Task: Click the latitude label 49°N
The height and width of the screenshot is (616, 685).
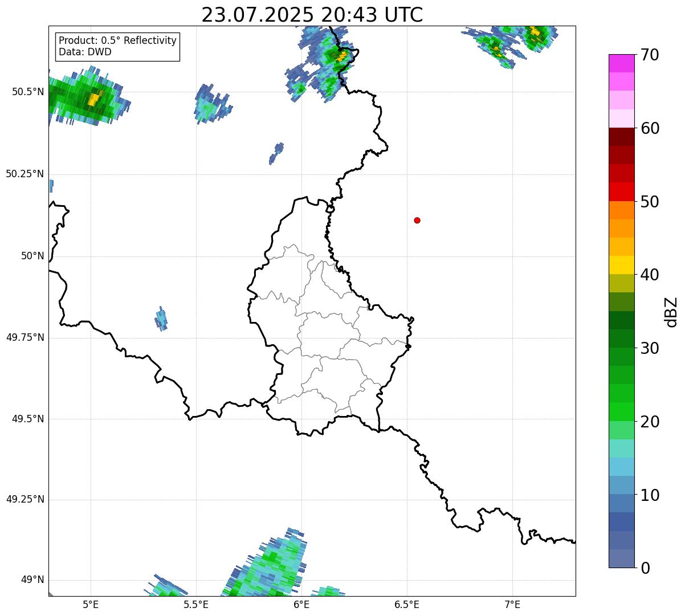Action: (x=32, y=580)
